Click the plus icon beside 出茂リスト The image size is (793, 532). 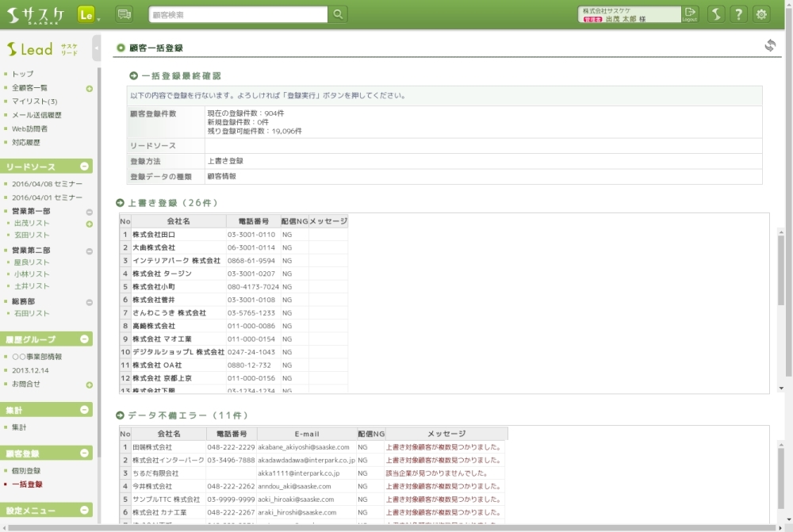90,224
